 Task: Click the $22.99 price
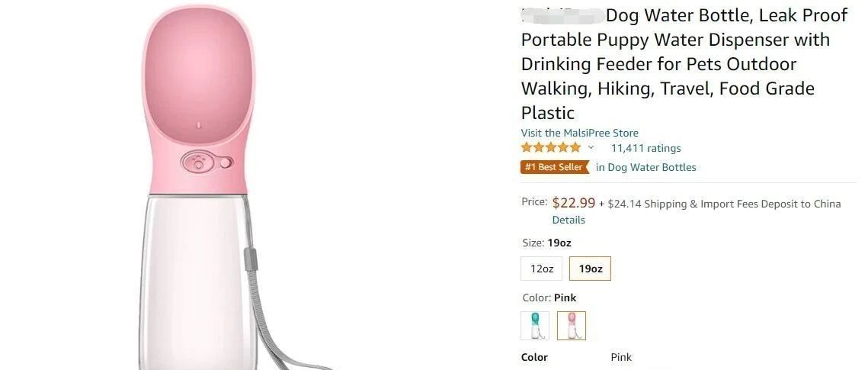coord(573,203)
